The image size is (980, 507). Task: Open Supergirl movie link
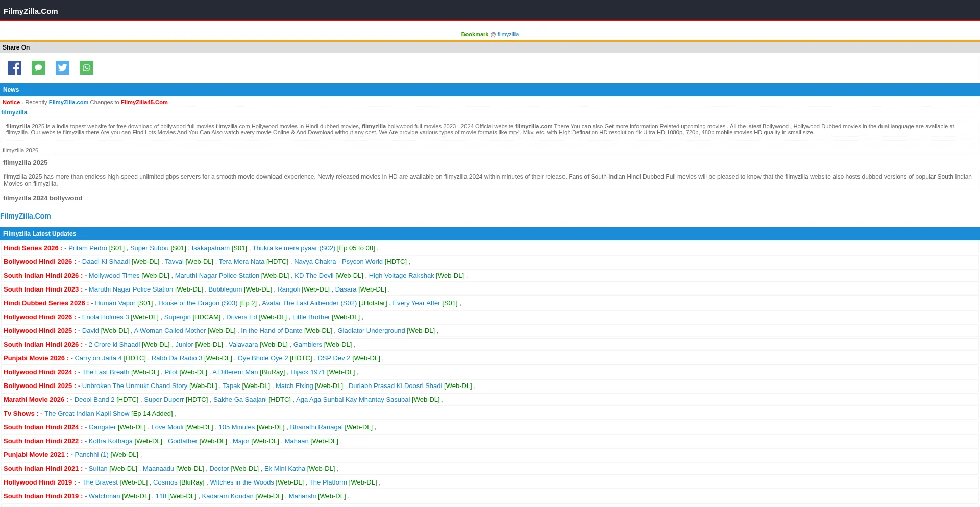click(178, 317)
